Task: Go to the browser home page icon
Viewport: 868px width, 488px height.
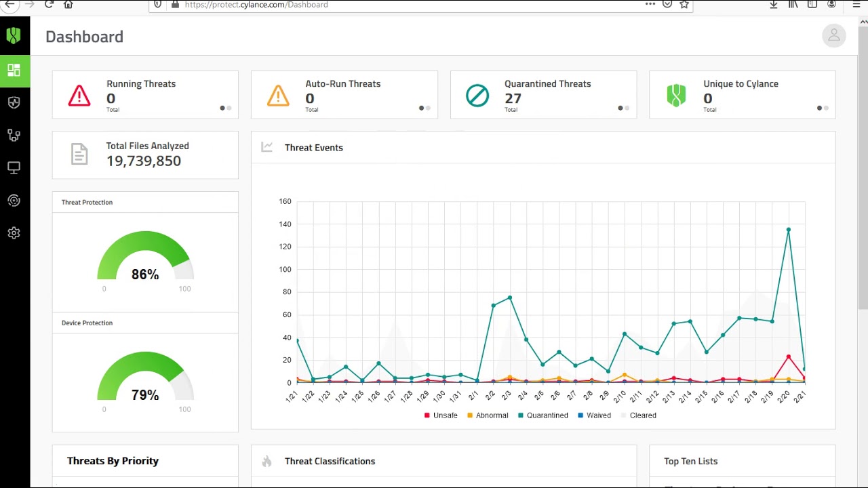Action: click(68, 4)
